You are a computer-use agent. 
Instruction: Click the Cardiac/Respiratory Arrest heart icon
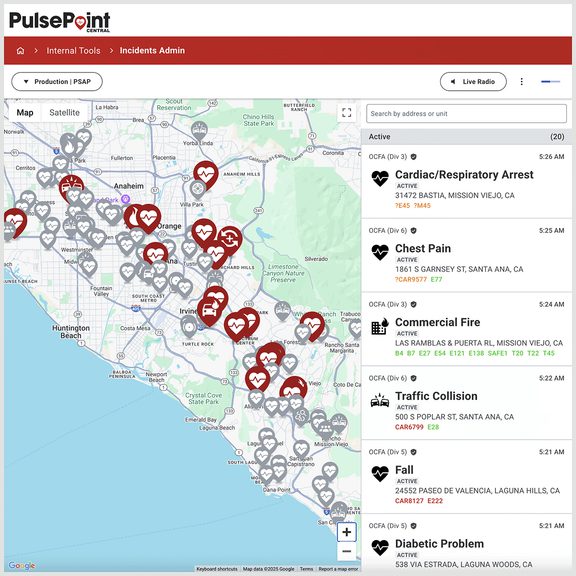(380, 179)
